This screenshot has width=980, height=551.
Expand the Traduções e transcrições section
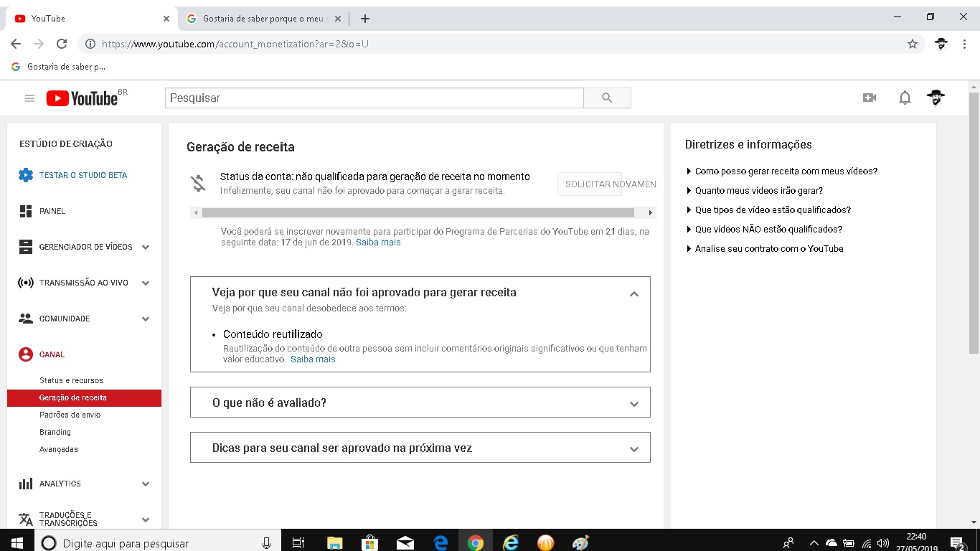[x=146, y=519]
